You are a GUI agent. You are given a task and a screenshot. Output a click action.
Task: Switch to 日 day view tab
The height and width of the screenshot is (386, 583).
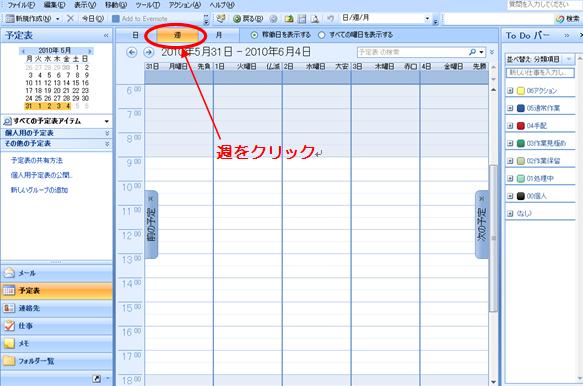[135, 35]
